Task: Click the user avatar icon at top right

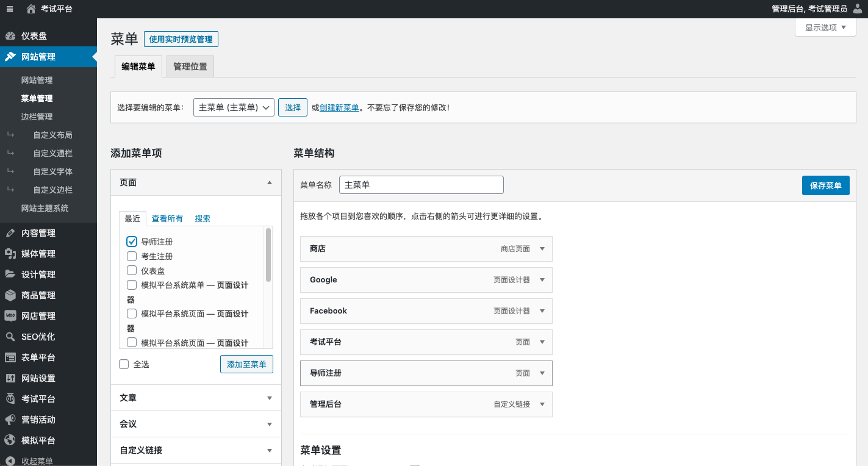Action: [858, 9]
